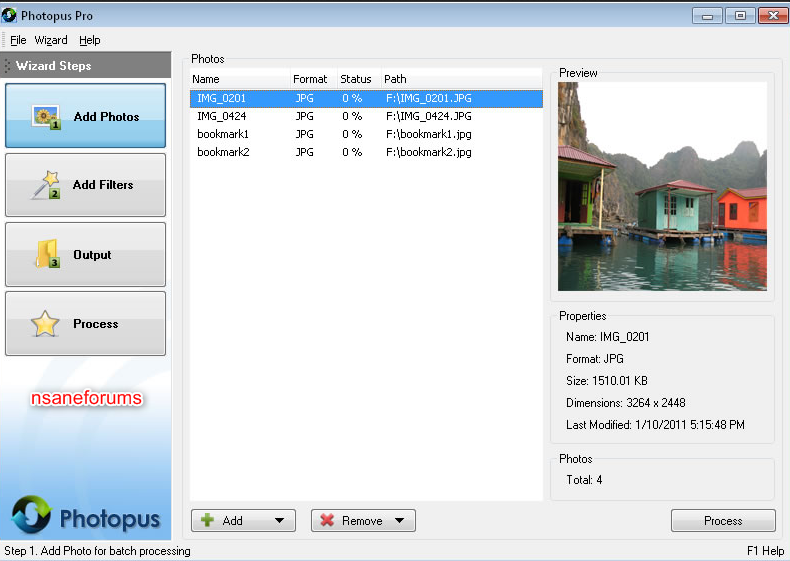
Task: Click the Add photos button label
Action: tap(233, 521)
